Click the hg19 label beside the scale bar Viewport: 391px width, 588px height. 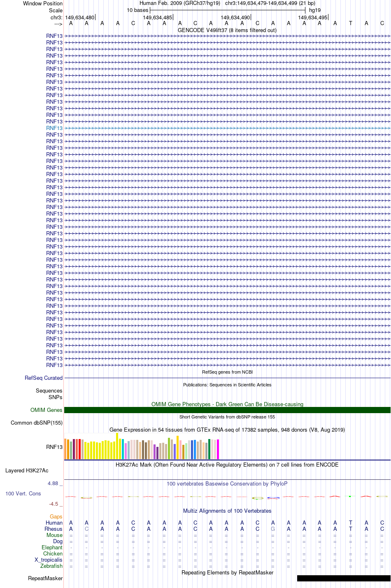click(315, 10)
